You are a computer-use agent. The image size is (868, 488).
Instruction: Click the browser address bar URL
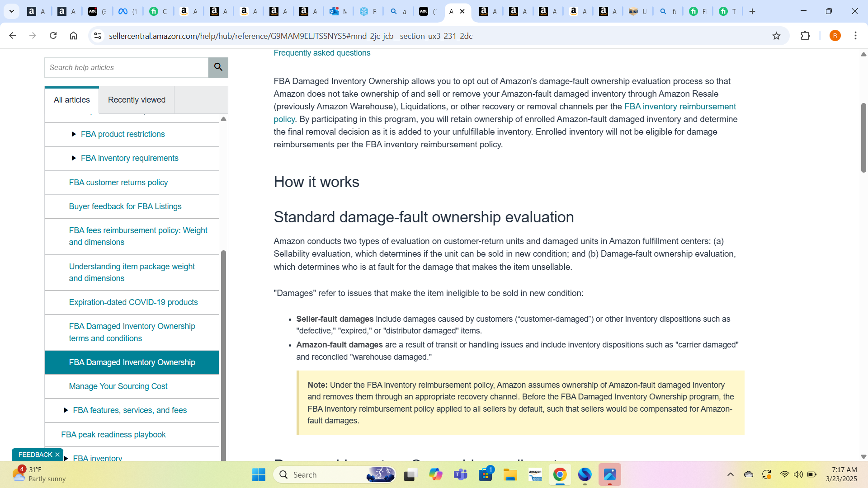tap(291, 36)
